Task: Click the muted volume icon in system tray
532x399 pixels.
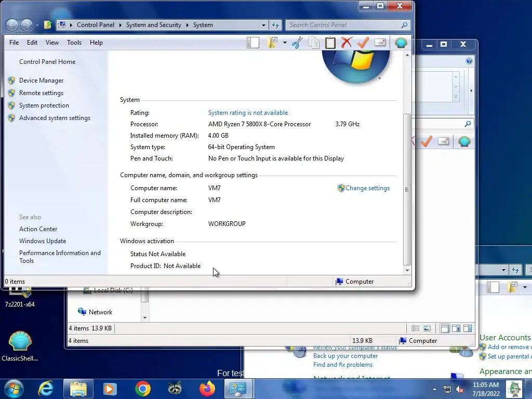Action: [x=460, y=390]
